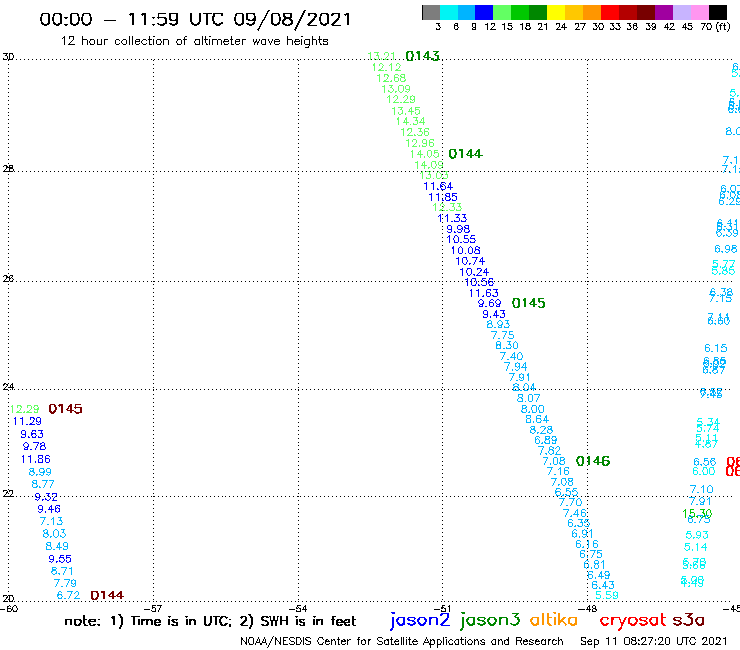Click the green track label 0143
The height and width of the screenshot is (650, 740).
422,56
